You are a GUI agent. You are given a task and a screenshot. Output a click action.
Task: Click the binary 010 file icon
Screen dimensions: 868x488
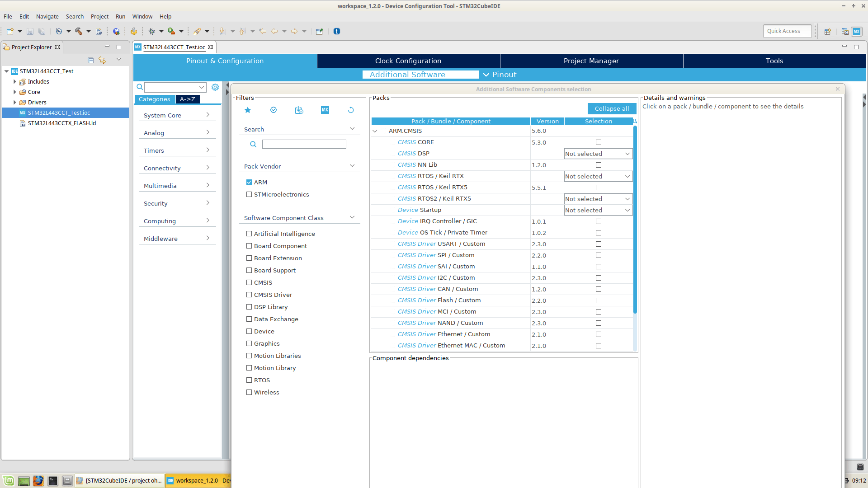click(x=99, y=31)
